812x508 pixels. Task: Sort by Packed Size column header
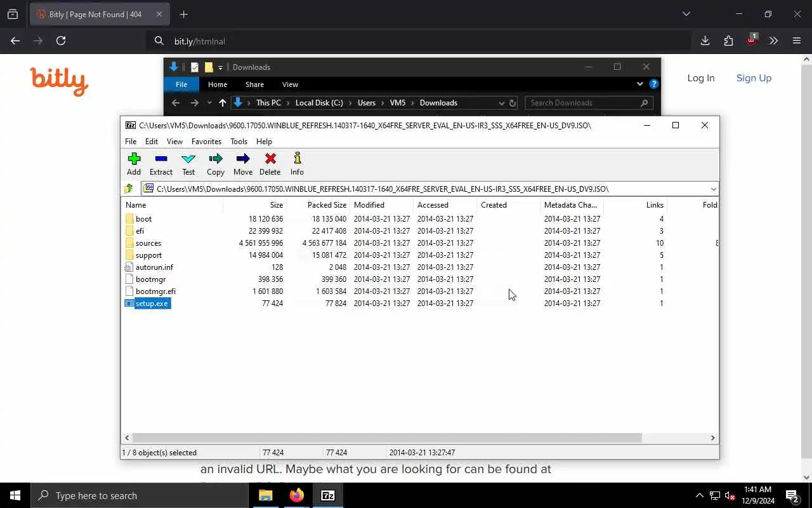(x=318, y=204)
